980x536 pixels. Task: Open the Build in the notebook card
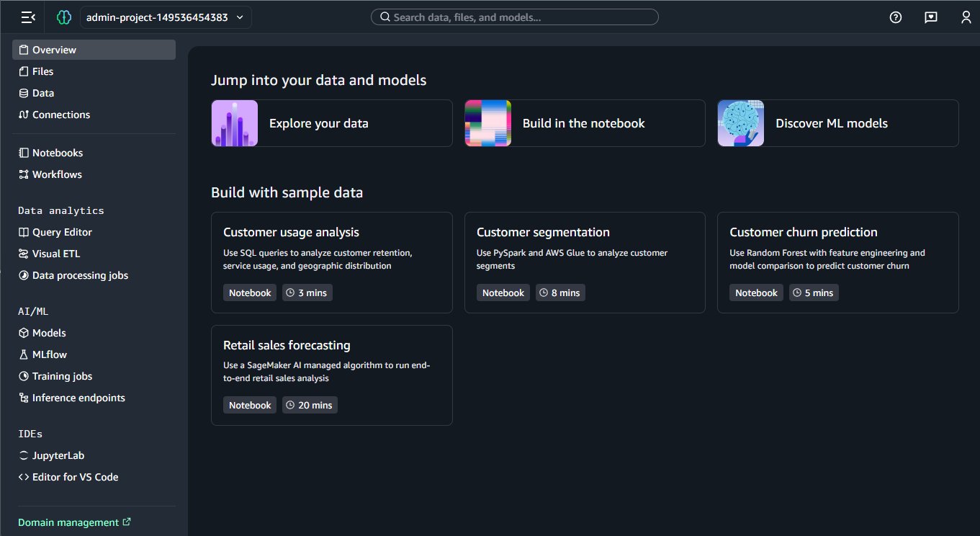[x=584, y=123]
